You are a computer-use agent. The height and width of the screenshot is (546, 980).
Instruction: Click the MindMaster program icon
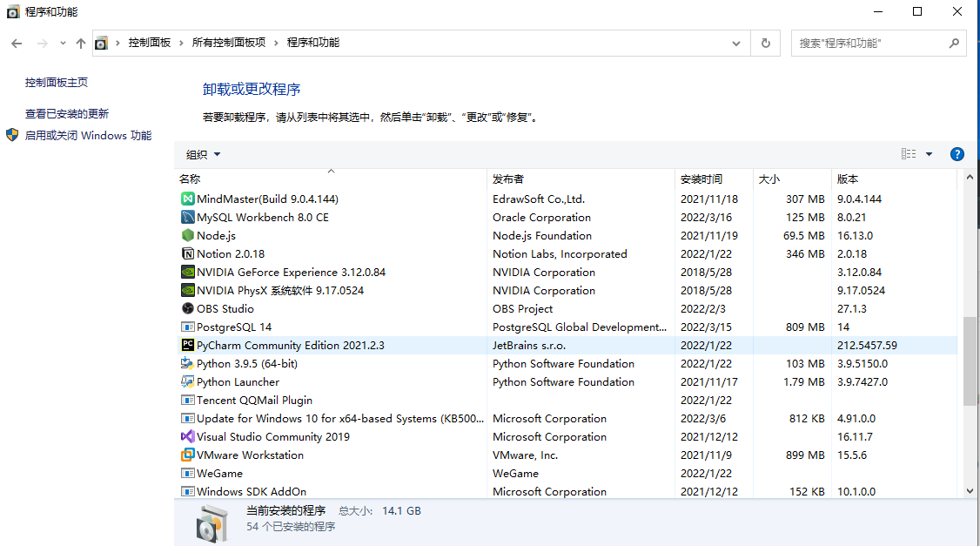[x=187, y=199]
